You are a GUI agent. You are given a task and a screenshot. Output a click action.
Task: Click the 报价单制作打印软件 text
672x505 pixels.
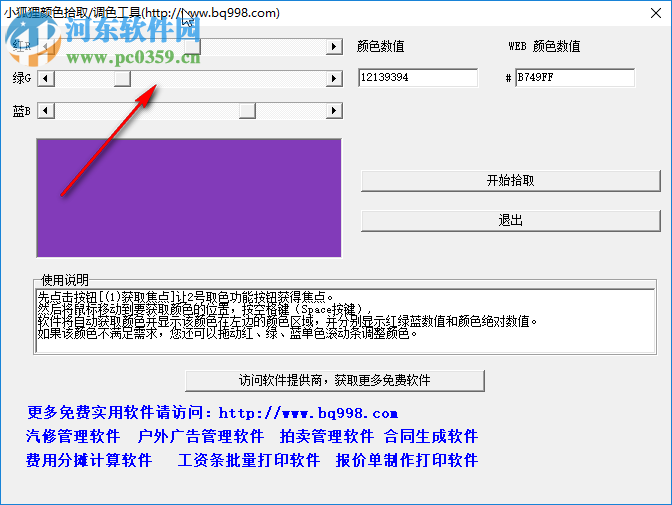(x=407, y=460)
